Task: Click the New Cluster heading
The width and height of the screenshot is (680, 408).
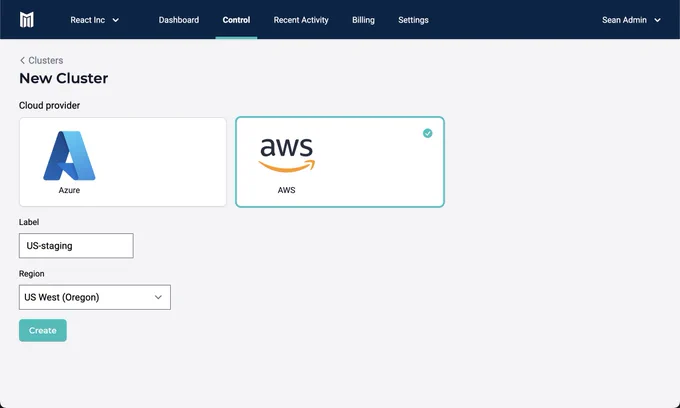Action: tap(64, 78)
